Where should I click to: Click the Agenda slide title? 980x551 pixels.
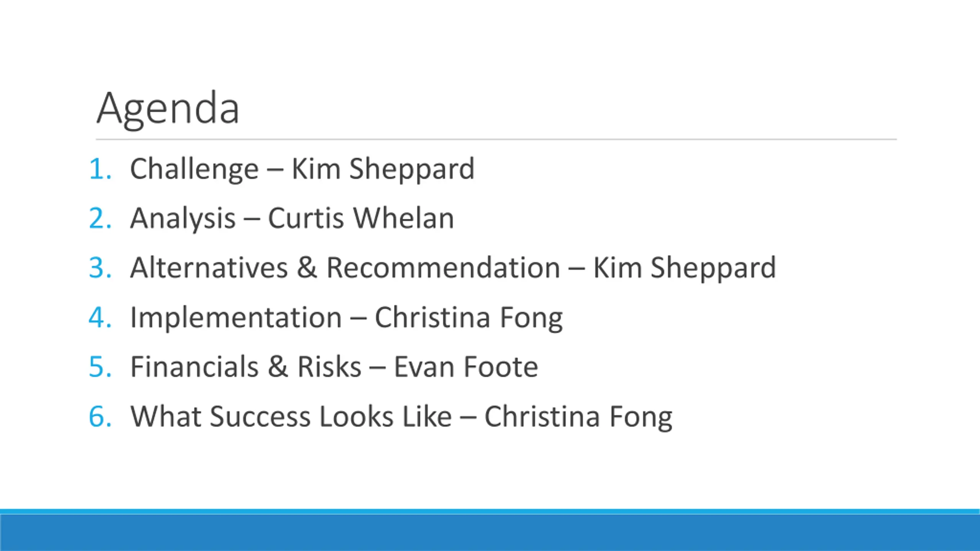pos(168,108)
